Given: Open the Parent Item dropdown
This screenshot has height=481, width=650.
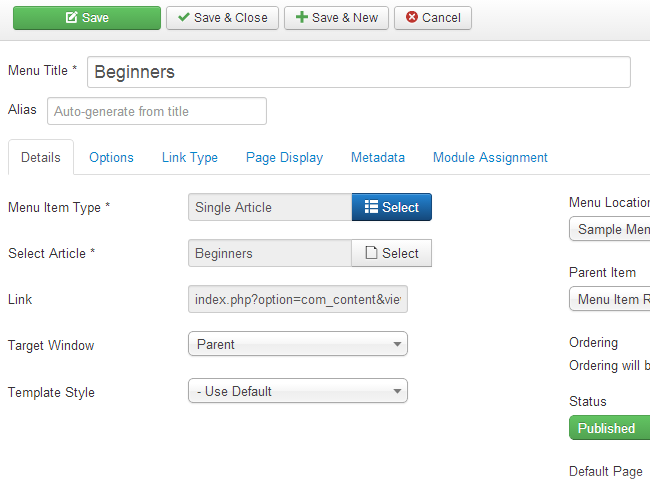Looking at the screenshot, I should pos(610,299).
